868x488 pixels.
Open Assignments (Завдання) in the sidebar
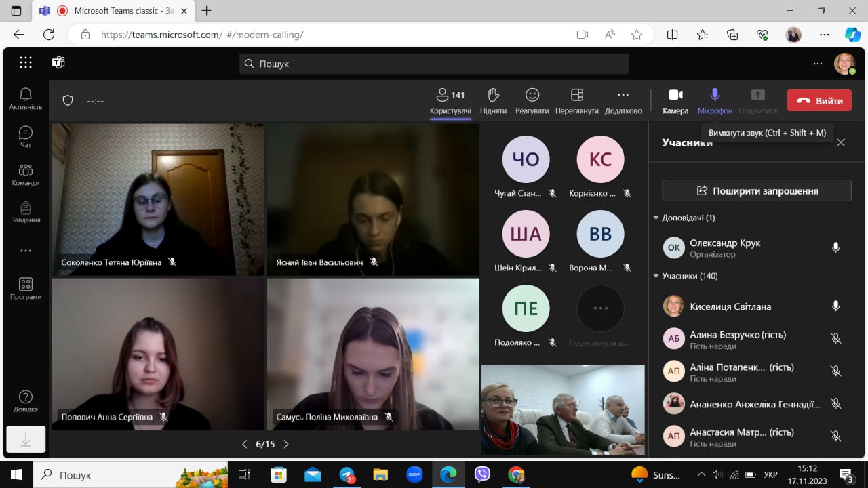pyautogui.click(x=26, y=212)
